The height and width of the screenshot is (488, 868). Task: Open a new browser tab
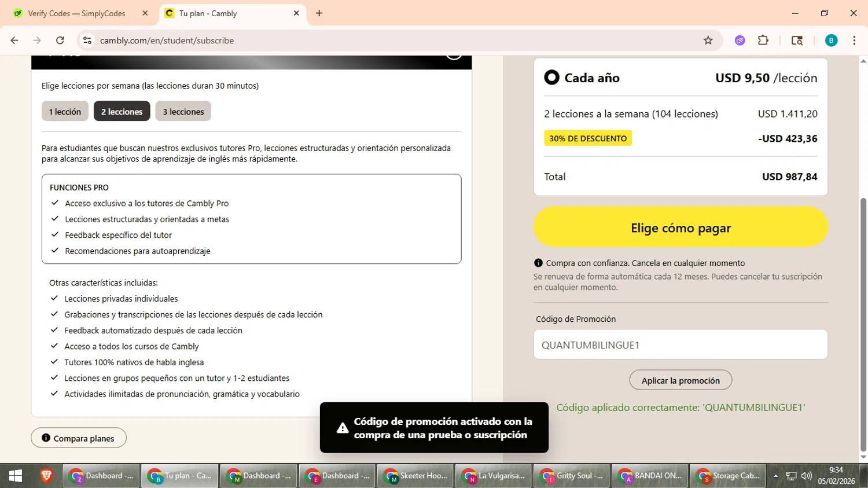[319, 13]
